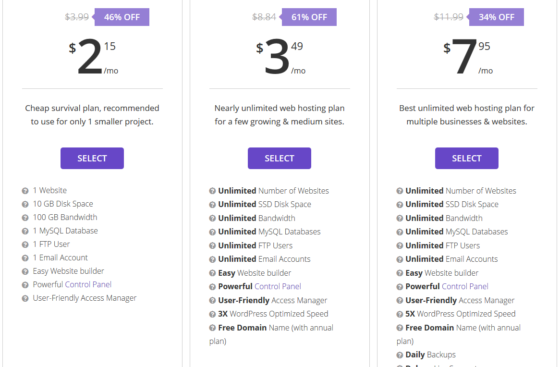Click SELECT button for the $2.15 plan

(92, 158)
